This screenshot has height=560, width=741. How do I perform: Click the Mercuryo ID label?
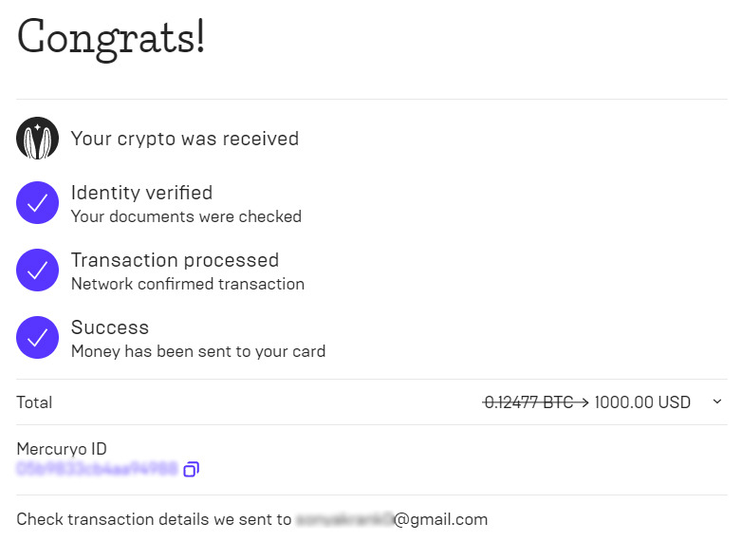click(x=62, y=448)
